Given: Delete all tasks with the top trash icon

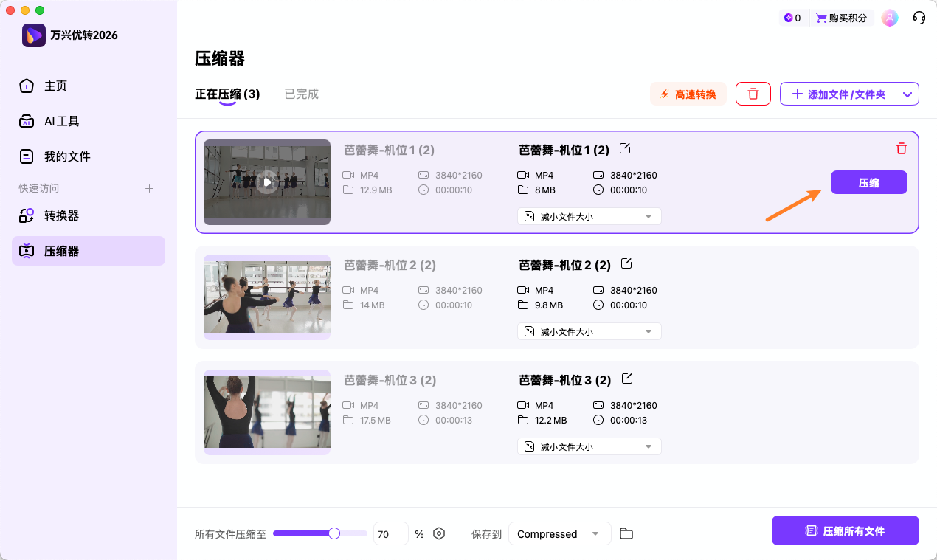Looking at the screenshot, I should click(753, 94).
